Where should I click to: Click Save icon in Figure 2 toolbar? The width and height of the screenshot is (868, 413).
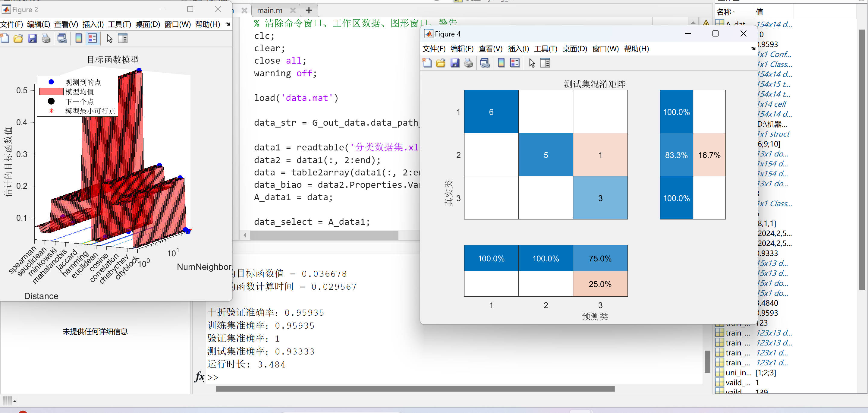click(x=32, y=38)
